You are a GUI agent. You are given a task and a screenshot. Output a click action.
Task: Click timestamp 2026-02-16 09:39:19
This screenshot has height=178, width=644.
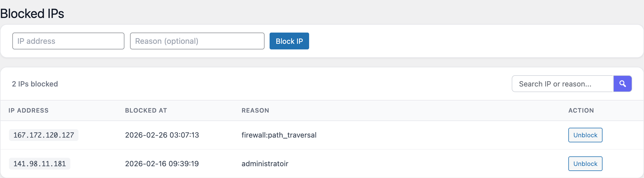162,164
